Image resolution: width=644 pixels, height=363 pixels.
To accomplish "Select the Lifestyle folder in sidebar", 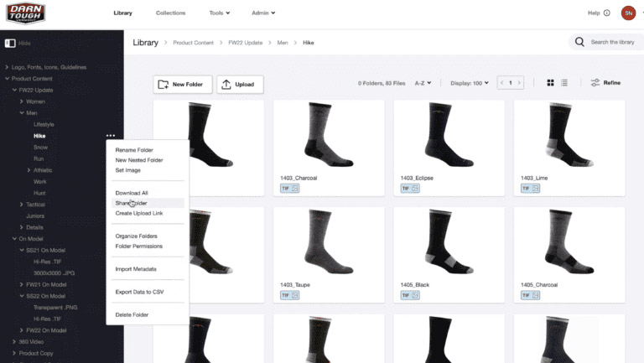I will (44, 124).
